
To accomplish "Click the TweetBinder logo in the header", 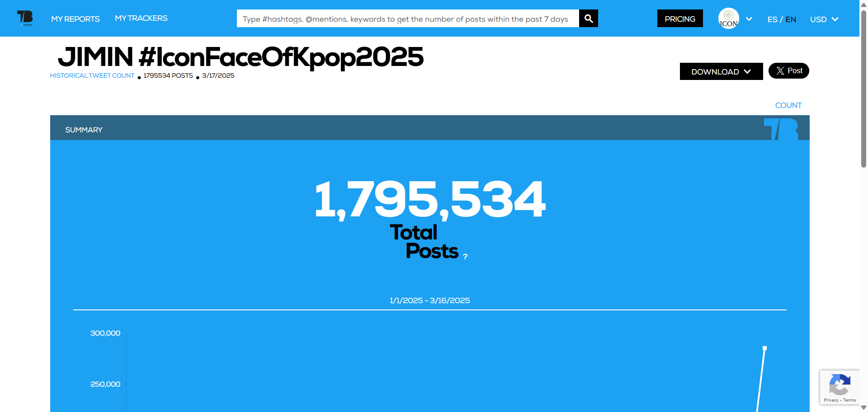I will tap(25, 18).
